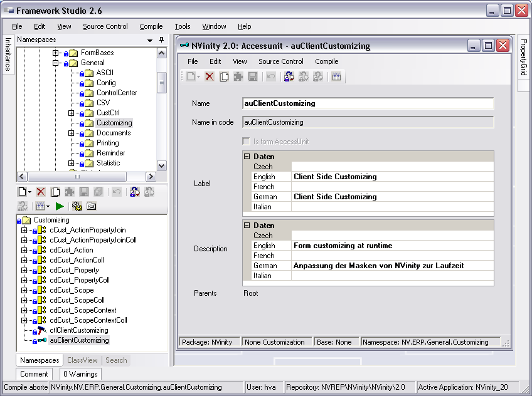Click the copy icon in the Accessunit toolbar
The width and height of the screenshot is (532, 396).
(224, 76)
